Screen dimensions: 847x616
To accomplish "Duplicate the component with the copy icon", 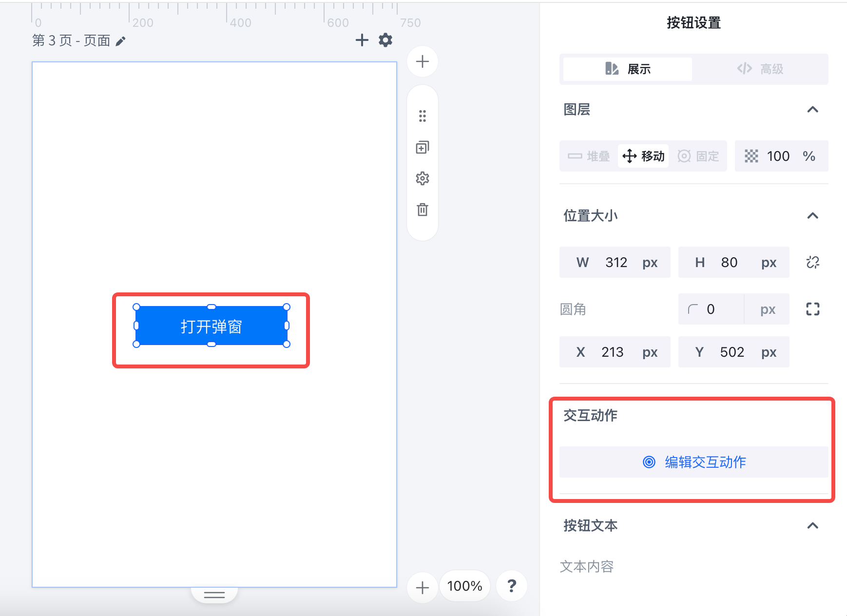I will pyautogui.click(x=423, y=147).
